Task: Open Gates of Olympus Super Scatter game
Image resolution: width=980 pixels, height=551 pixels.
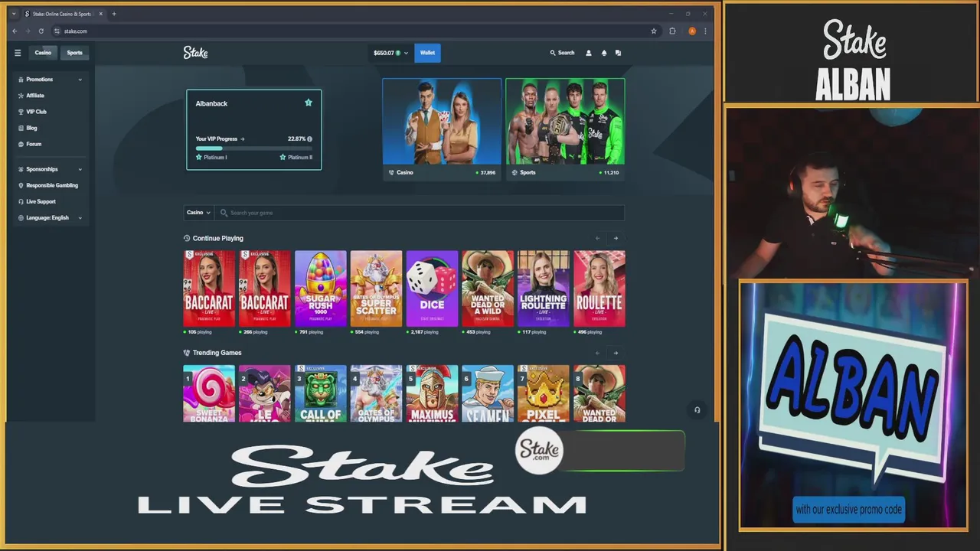Action: click(376, 289)
